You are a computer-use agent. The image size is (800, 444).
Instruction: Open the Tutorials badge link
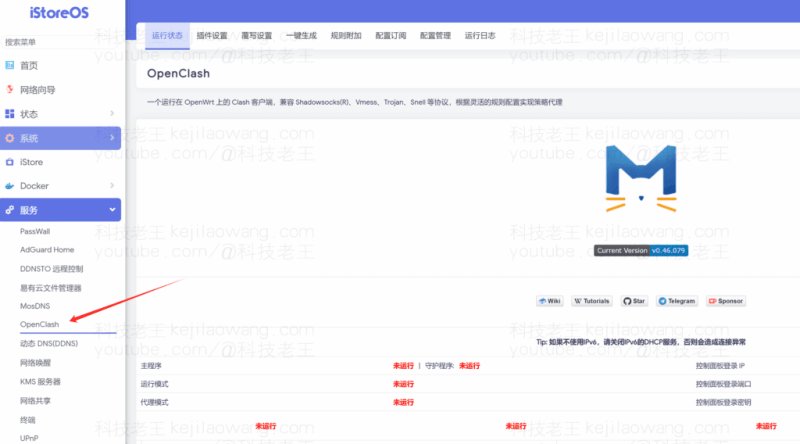[x=592, y=301]
